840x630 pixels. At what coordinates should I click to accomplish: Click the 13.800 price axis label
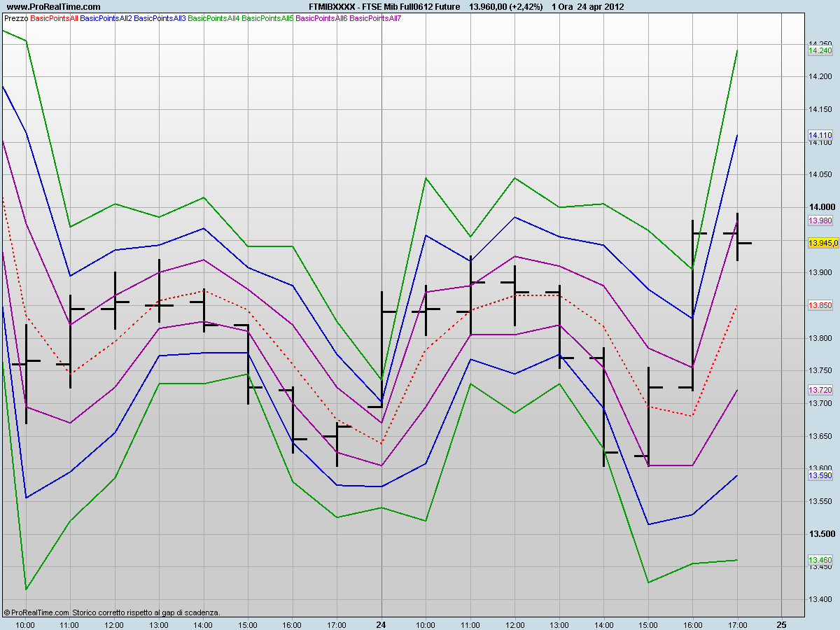[x=820, y=338]
